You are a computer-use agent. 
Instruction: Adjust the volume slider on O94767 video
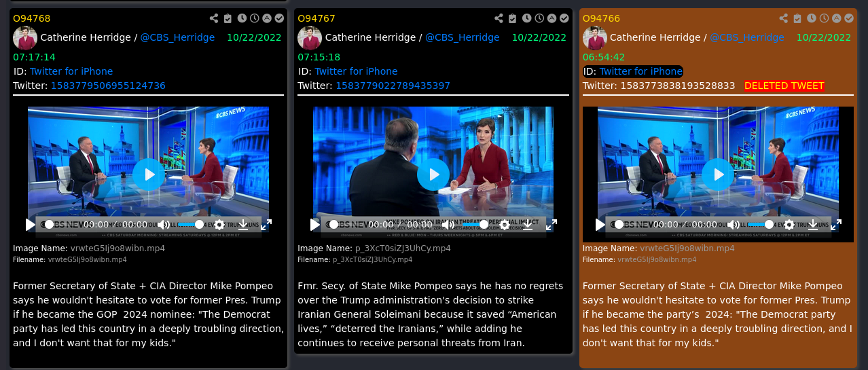[475, 224]
